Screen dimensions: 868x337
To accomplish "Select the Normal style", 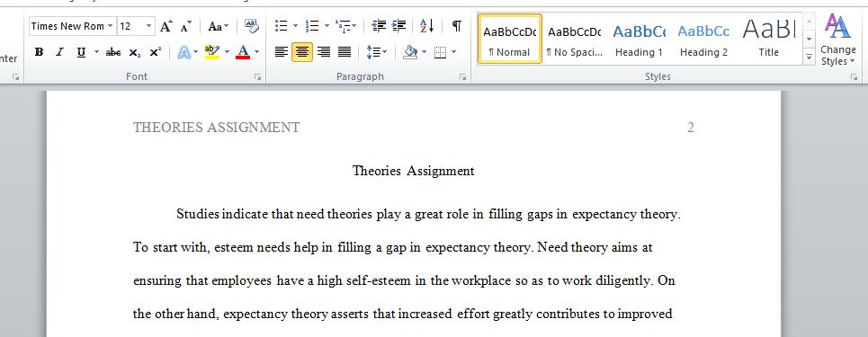I will point(510,39).
